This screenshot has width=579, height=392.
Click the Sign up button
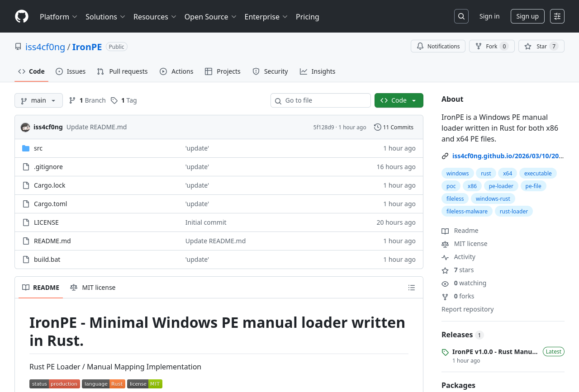click(527, 16)
